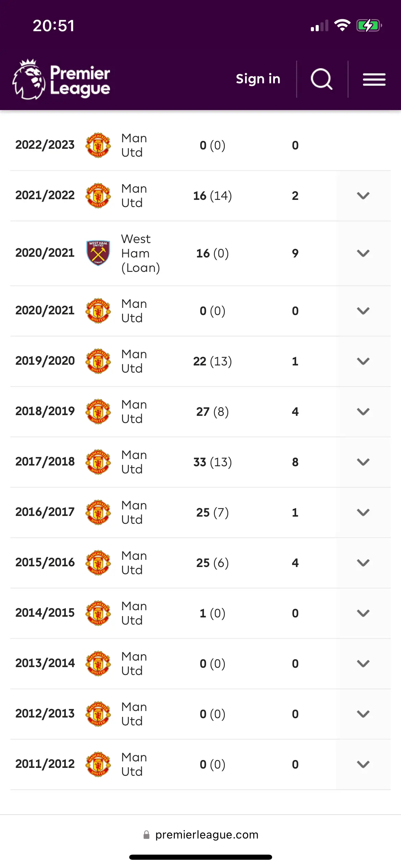The height and width of the screenshot is (868, 401).
Task: Tap Man Utd crest for 2015/2016
Action: pos(98,563)
